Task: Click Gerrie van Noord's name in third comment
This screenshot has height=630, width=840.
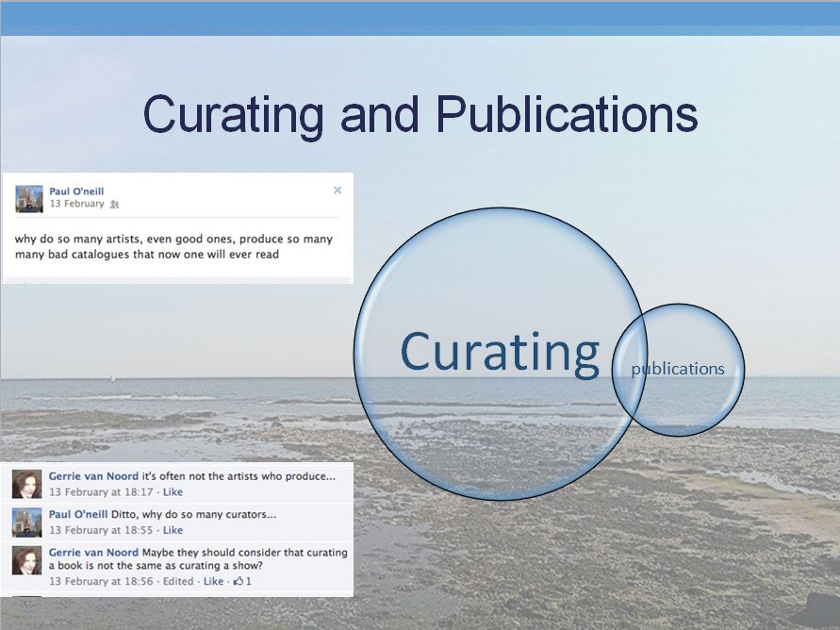Action: [x=93, y=553]
